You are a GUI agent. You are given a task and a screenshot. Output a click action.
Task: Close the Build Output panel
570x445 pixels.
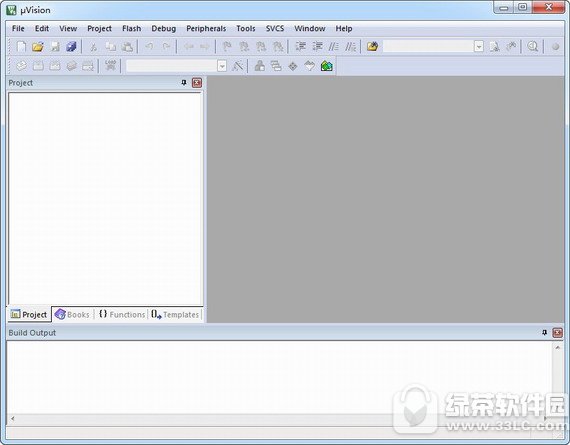pyautogui.click(x=557, y=333)
